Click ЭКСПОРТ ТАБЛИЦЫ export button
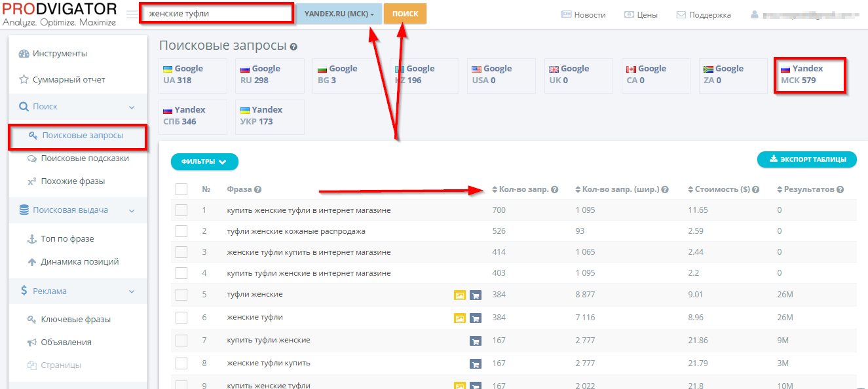The width and height of the screenshot is (868, 389). pos(807,159)
